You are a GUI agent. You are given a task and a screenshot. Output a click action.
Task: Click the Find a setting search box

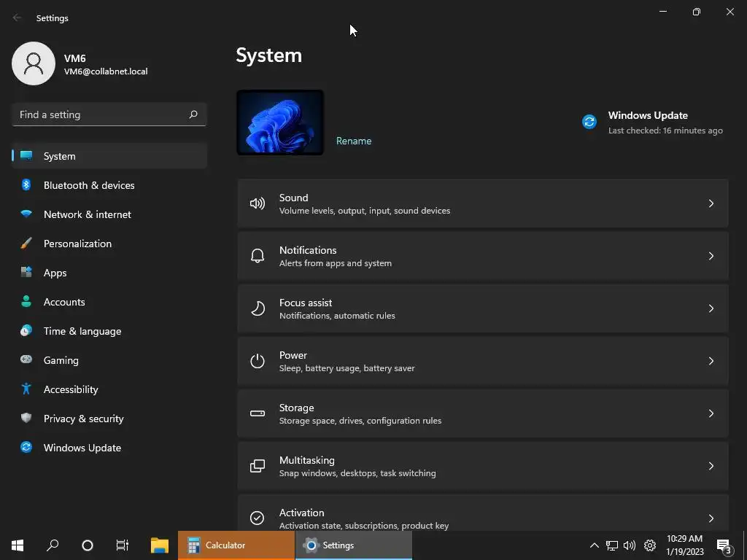pyautogui.click(x=109, y=114)
